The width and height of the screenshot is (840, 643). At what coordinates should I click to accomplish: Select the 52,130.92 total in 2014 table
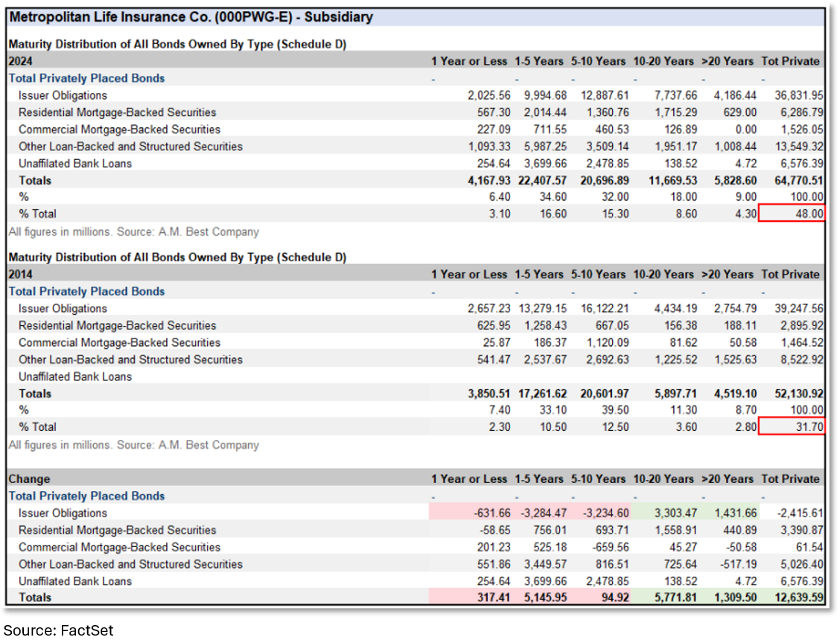pyautogui.click(x=792, y=394)
